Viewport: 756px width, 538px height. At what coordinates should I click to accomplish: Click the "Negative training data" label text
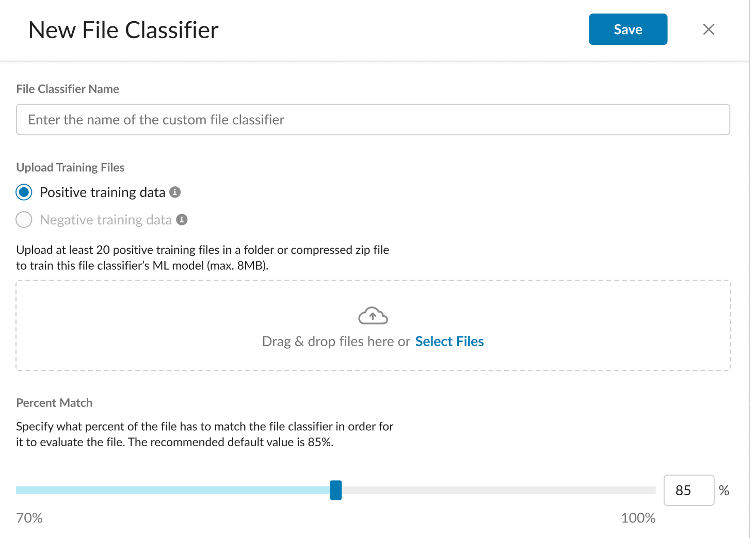coord(106,220)
